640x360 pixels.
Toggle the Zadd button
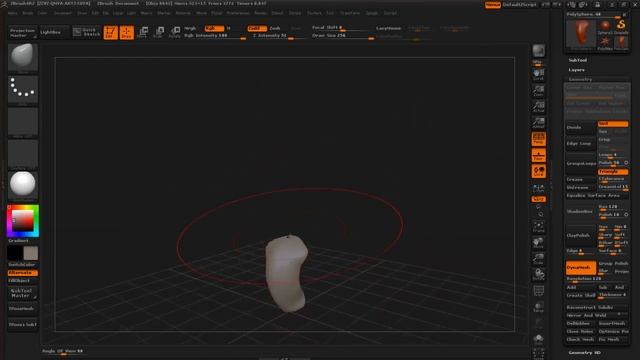pos(257,28)
